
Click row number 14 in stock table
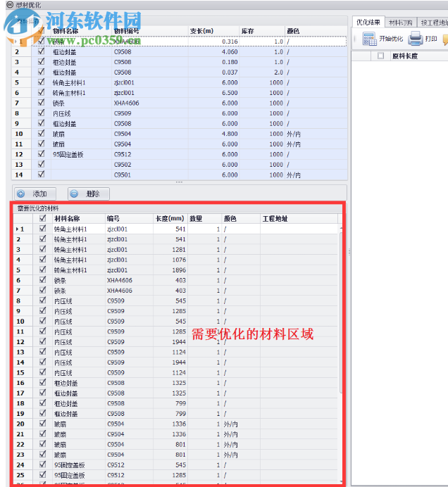(x=21, y=175)
